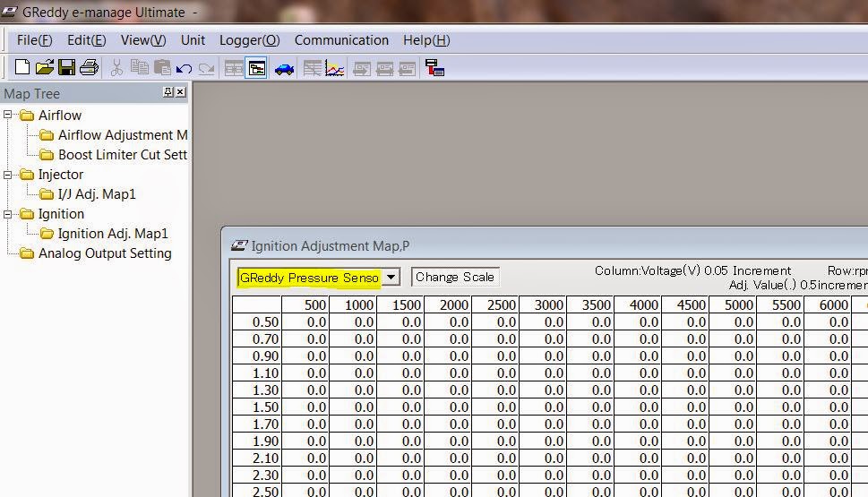Open the Logger menu
Viewport: 868px width, 497px height.
pyautogui.click(x=249, y=40)
